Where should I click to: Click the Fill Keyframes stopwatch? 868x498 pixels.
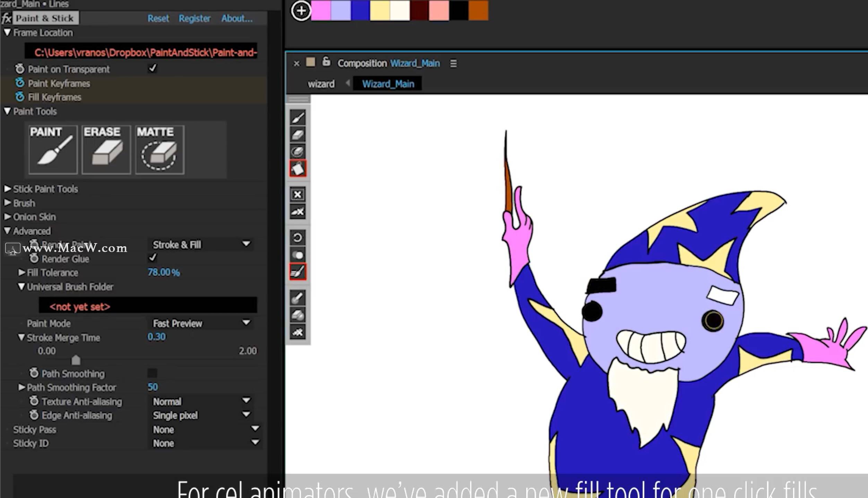[x=20, y=97]
